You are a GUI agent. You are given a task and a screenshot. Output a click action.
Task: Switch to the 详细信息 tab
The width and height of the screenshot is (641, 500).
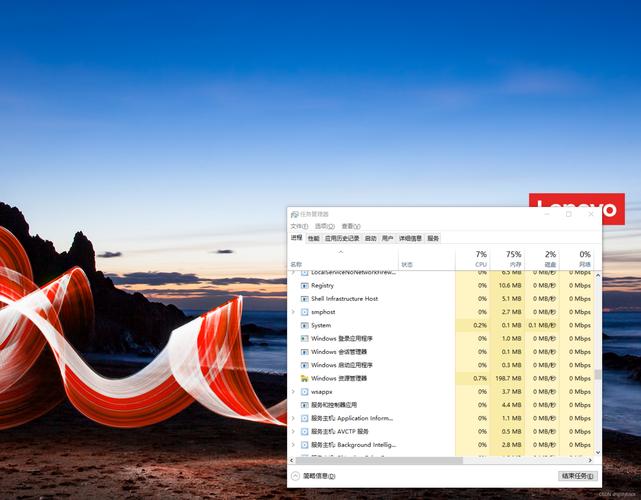tap(410, 238)
